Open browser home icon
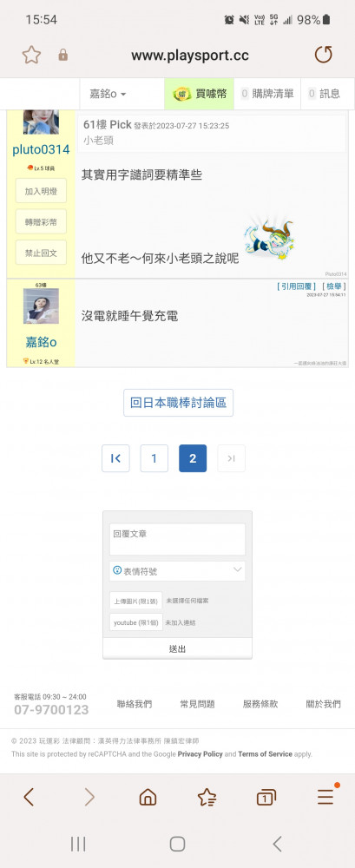The height and width of the screenshot is (868, 355). (x=148, y=797)
